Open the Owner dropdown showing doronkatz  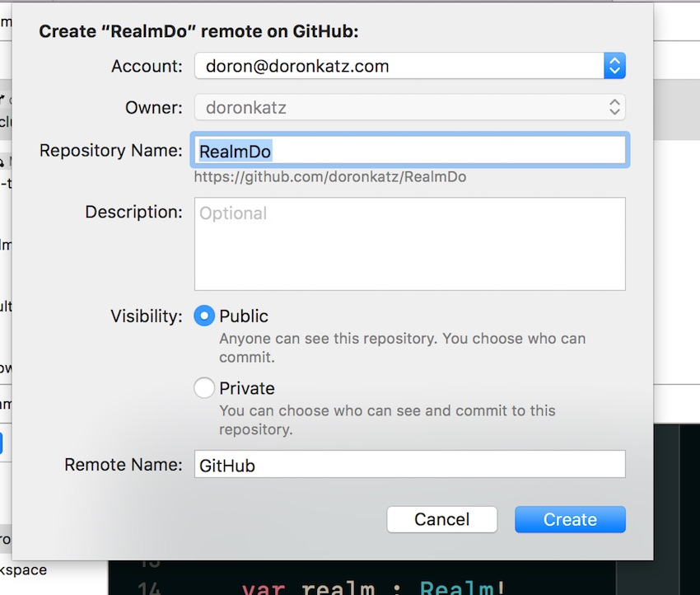(409, 107)
